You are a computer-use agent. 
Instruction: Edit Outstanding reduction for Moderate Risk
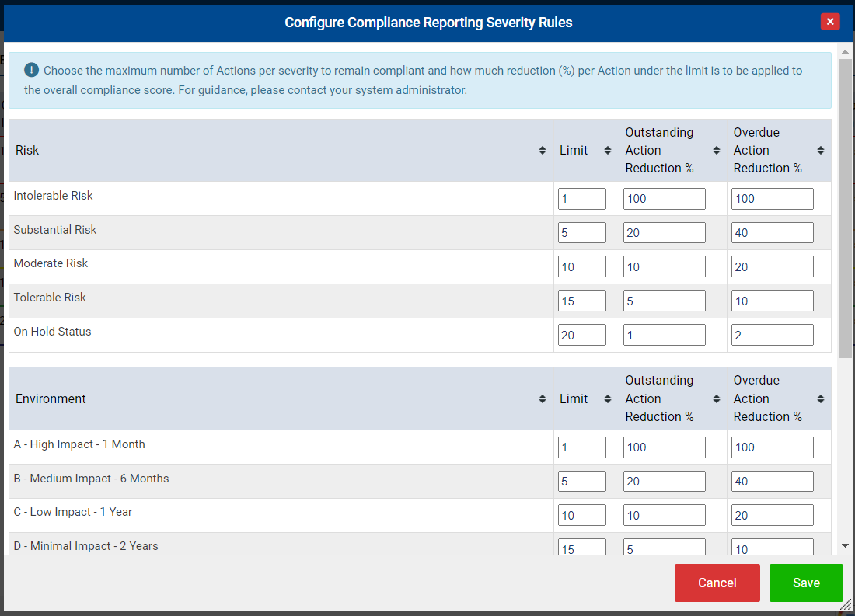(664, 267)
